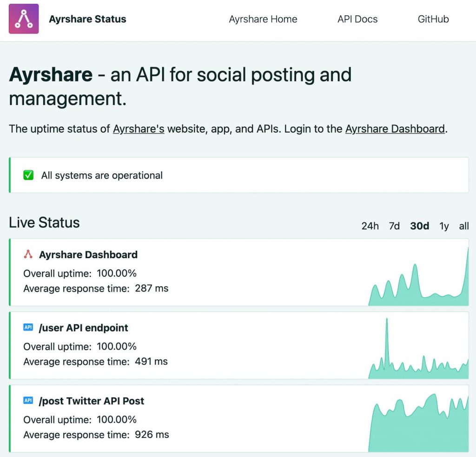Click the Ayrshare Dashboard red logo icon
This screenshot has width=476, height=457.
pos(28,254)
